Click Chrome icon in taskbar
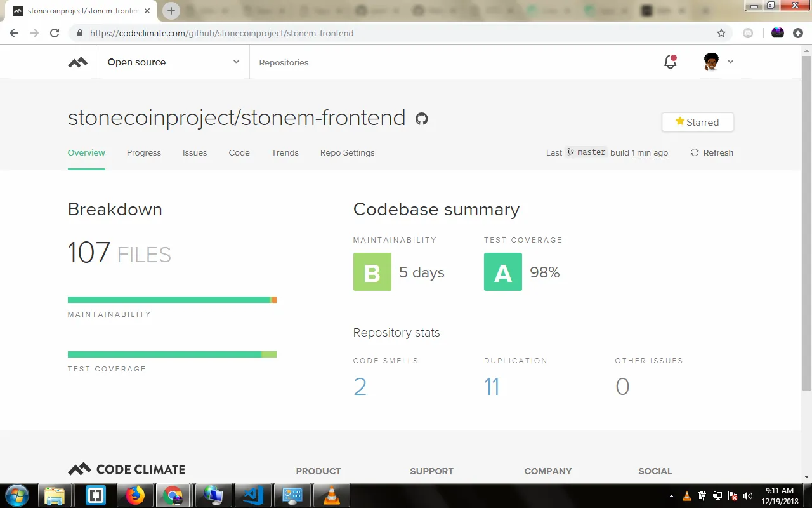The width and height of the screenshot is (812, 508). coord(173,495)
